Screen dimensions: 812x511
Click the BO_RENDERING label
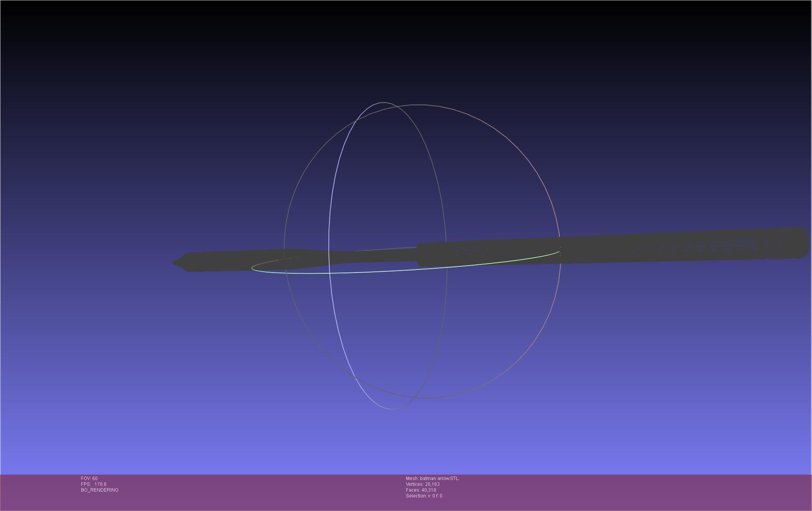(100, 490)
